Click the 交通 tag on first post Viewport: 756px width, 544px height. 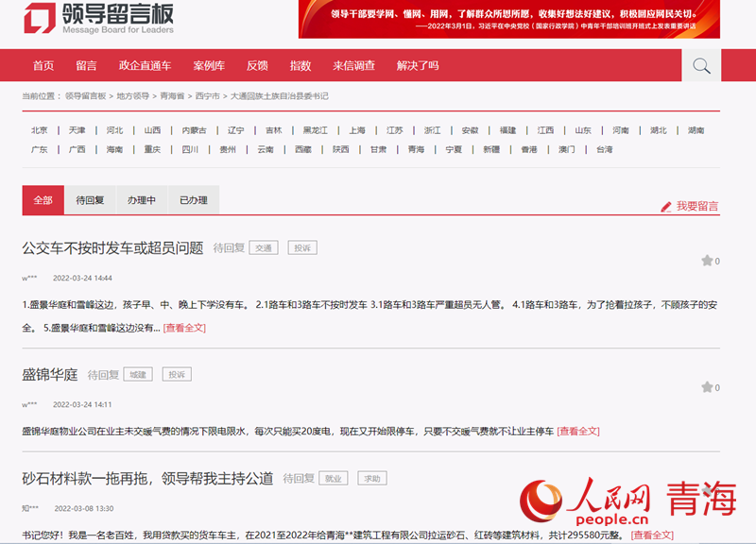(264, 248)
